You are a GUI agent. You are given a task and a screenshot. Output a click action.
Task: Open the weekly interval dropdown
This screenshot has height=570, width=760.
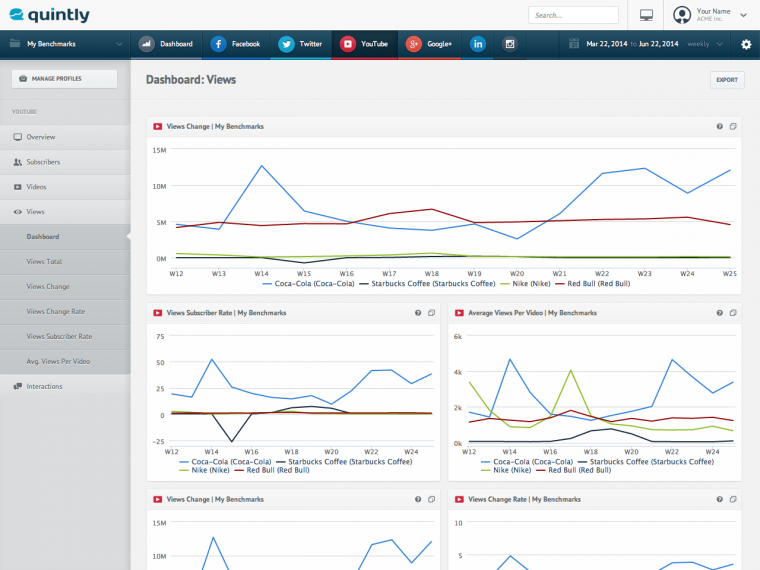pyautogui.click(x=705, y=44)
